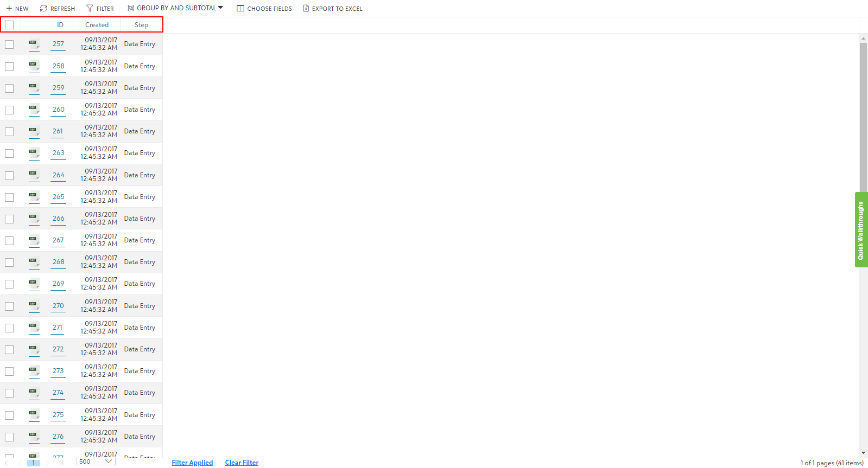Screen dimensions: 868x468
Task: Open TIFF document icon for row 272
Action: click(x=34, y=349)
